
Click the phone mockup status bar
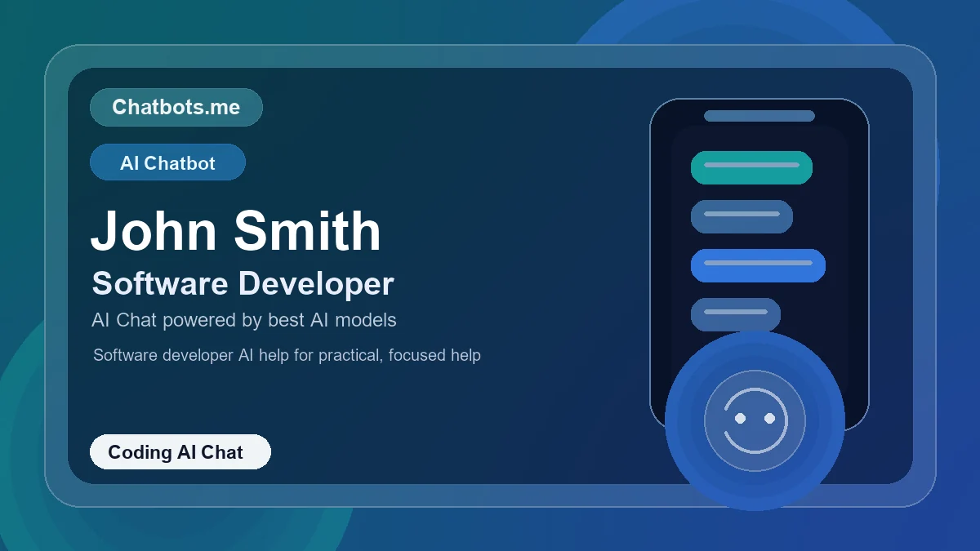tap(758, 116)
